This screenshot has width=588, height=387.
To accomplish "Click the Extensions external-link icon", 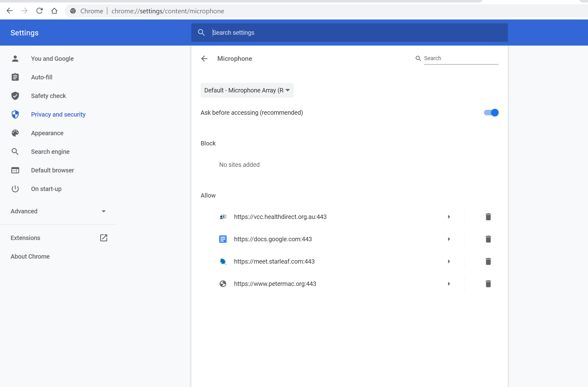I will (104, 238).
